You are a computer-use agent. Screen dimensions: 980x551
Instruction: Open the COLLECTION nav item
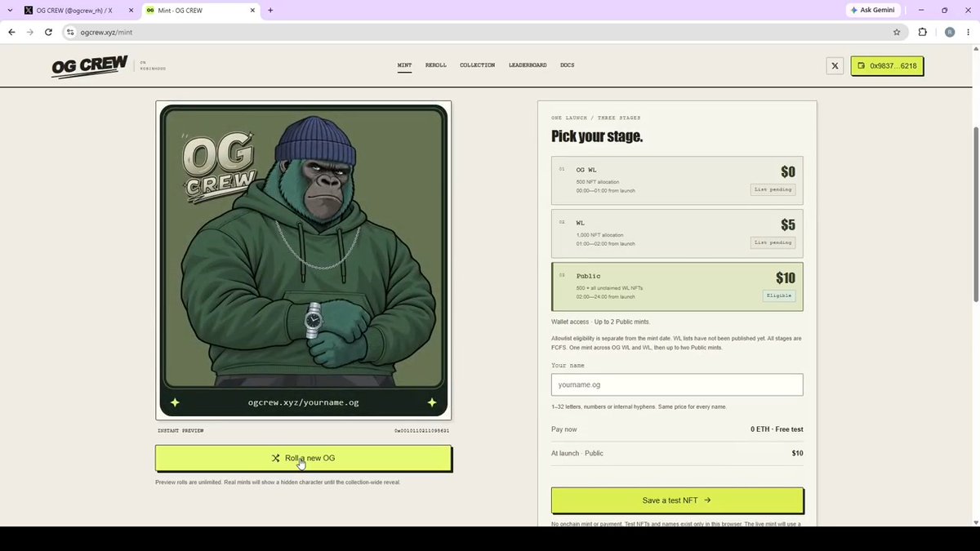pos(477,65)
